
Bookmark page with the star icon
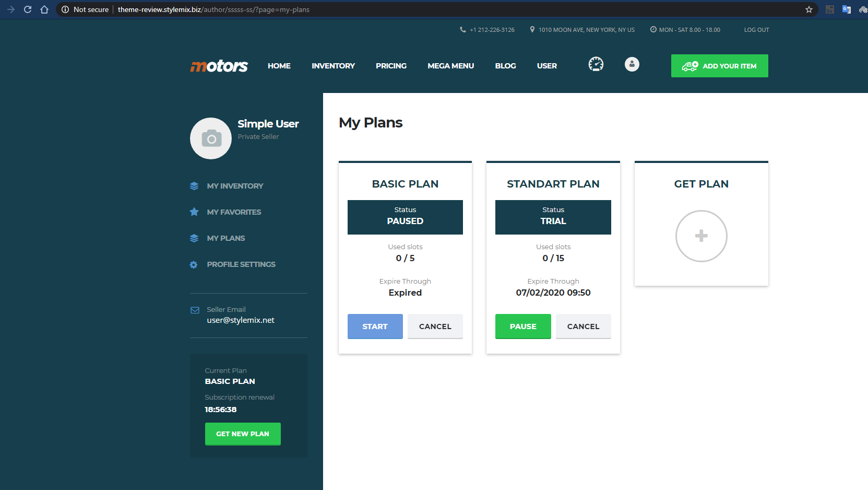[x=808, y=9]
